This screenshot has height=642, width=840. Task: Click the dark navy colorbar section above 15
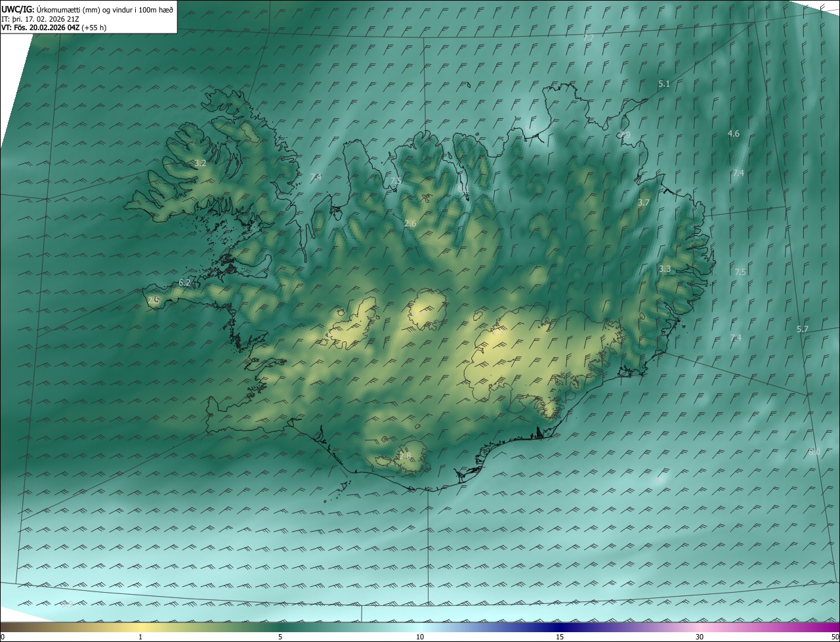tap(560, 627)
